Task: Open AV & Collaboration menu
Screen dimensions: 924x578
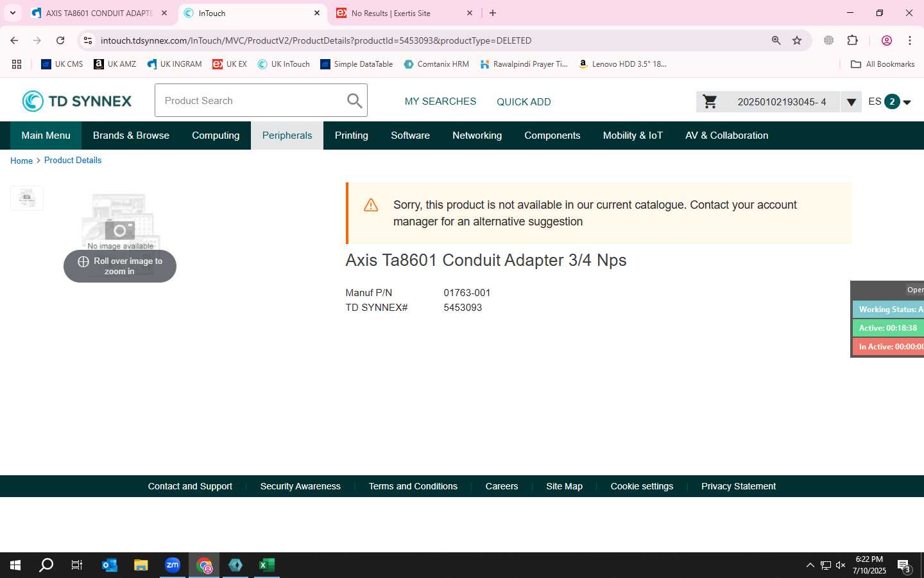Action: (726, 136)
